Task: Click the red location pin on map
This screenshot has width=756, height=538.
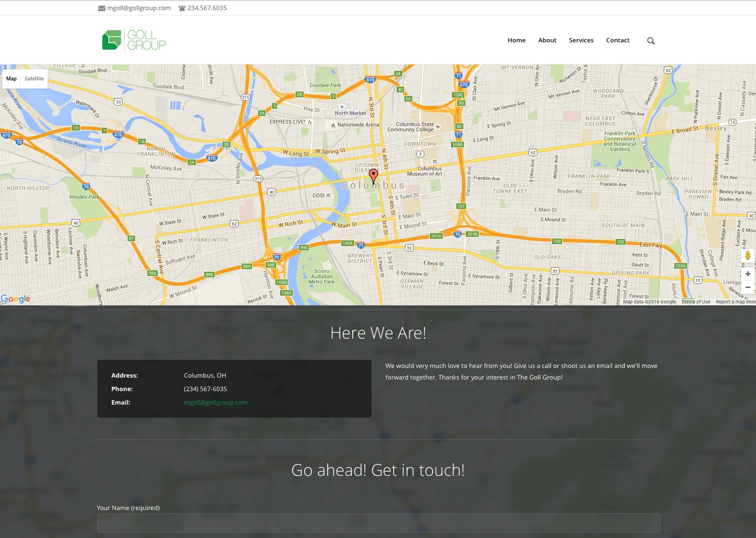Action: 373,176
